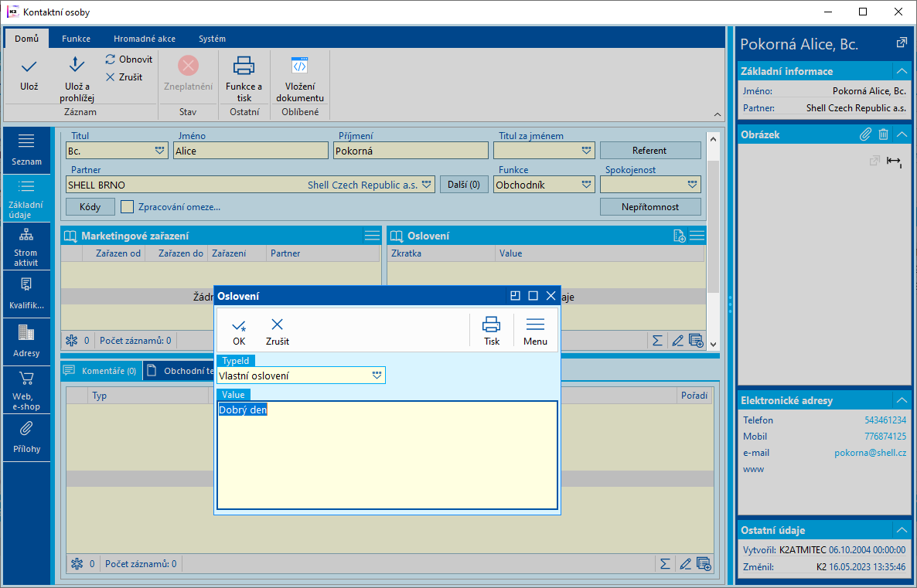Open Menu in Oslovení dialog

535,331
